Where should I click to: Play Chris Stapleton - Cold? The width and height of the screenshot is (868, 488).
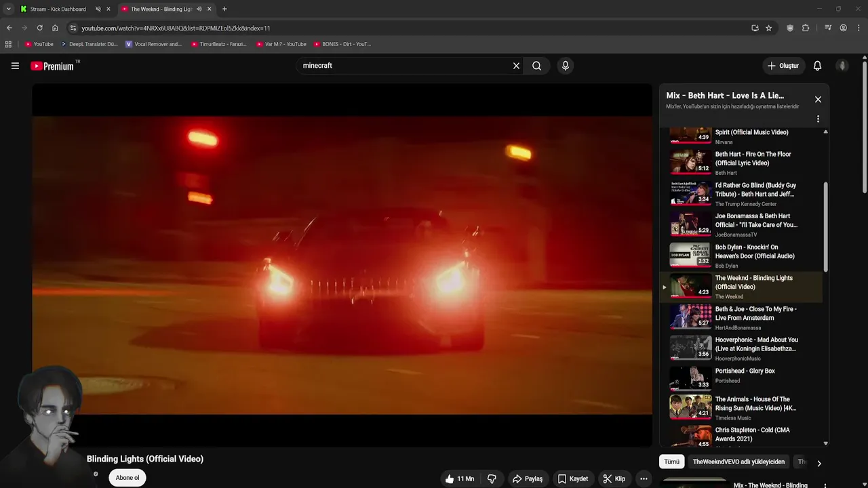[743, 436]
